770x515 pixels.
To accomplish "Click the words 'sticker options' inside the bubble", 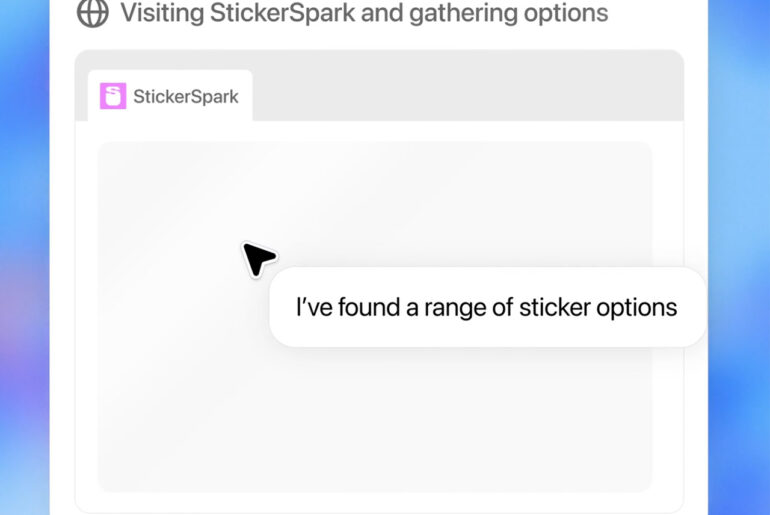I will [x=598, y=308].
